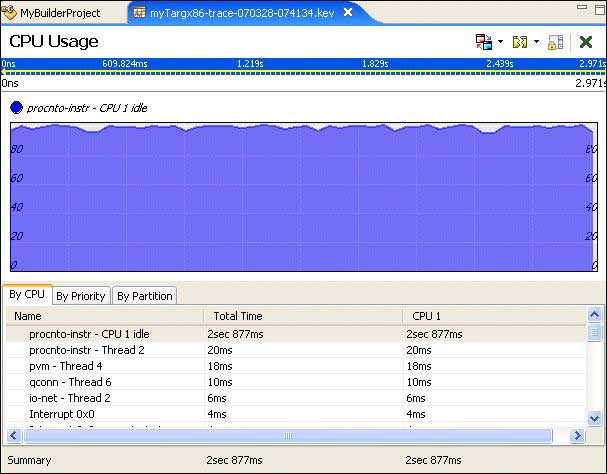Open the By Priority tab
This screenshot has width=607, height=474.
(x=80, y=296)
